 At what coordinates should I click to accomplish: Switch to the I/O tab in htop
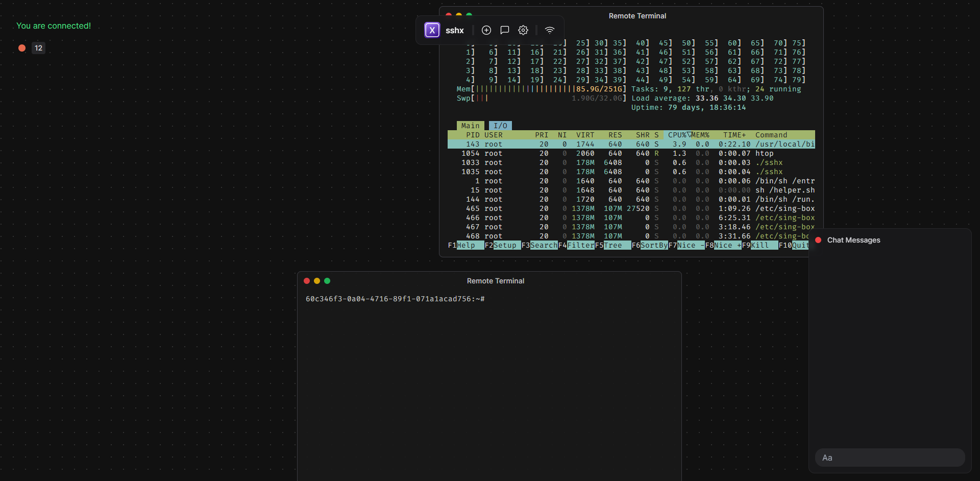coord(500,126)
